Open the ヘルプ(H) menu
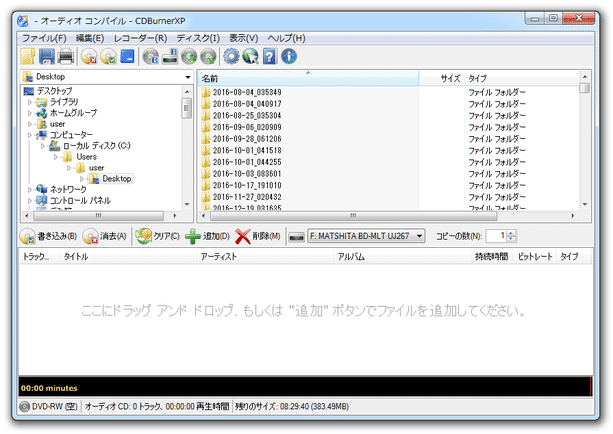 286,38
